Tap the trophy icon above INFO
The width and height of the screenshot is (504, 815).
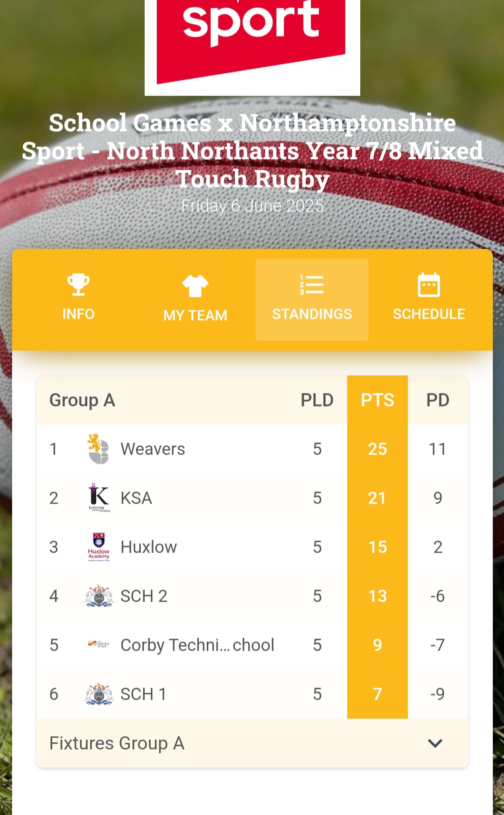click(x=78, y=284)
